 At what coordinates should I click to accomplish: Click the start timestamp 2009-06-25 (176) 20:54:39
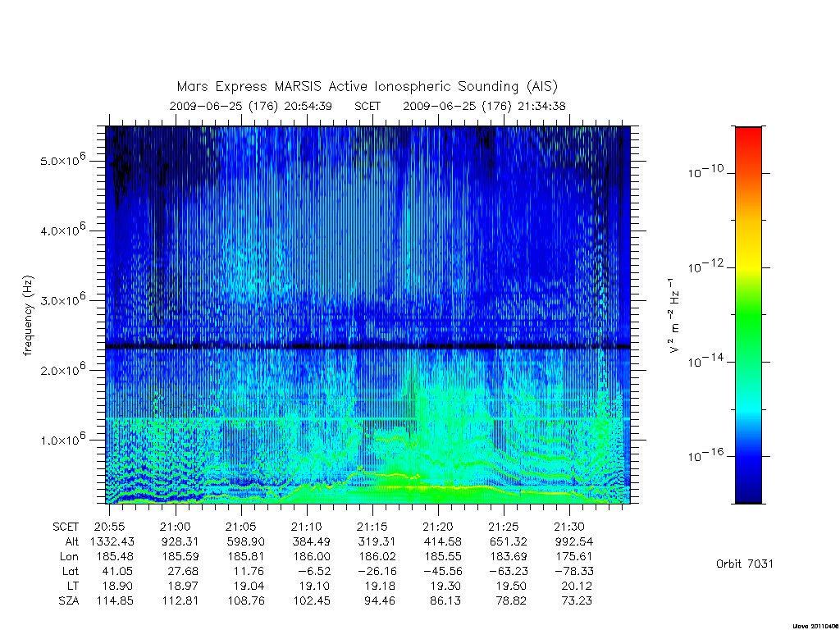tap(251, 106)
